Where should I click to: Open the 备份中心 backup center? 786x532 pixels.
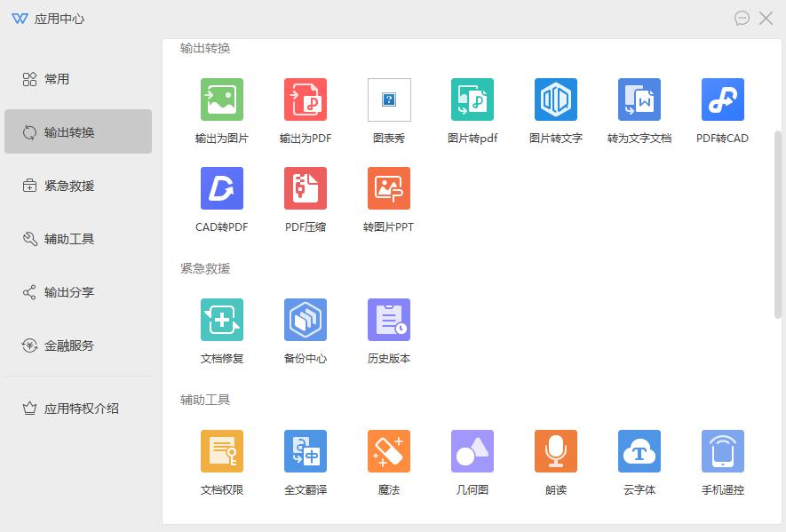305,329
